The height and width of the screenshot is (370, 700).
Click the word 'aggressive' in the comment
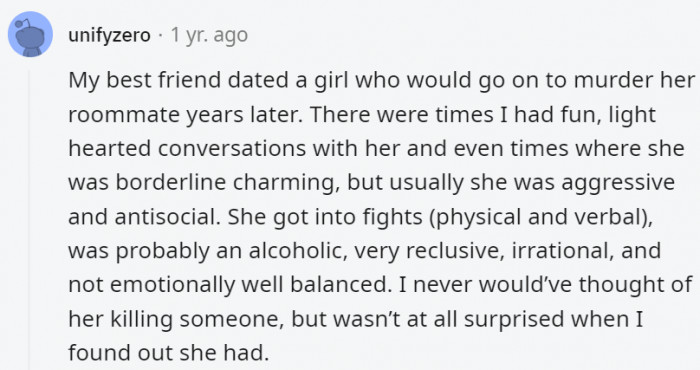click(x=618, y=183)
